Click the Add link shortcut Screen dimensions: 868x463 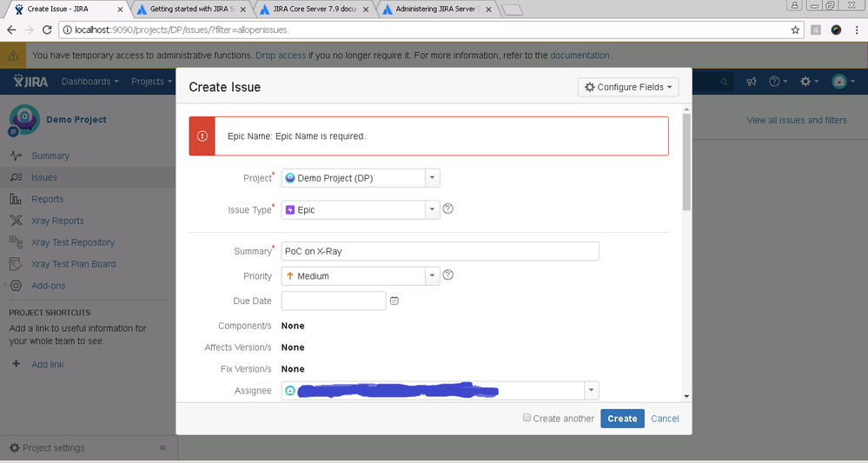tap(48, 365)
